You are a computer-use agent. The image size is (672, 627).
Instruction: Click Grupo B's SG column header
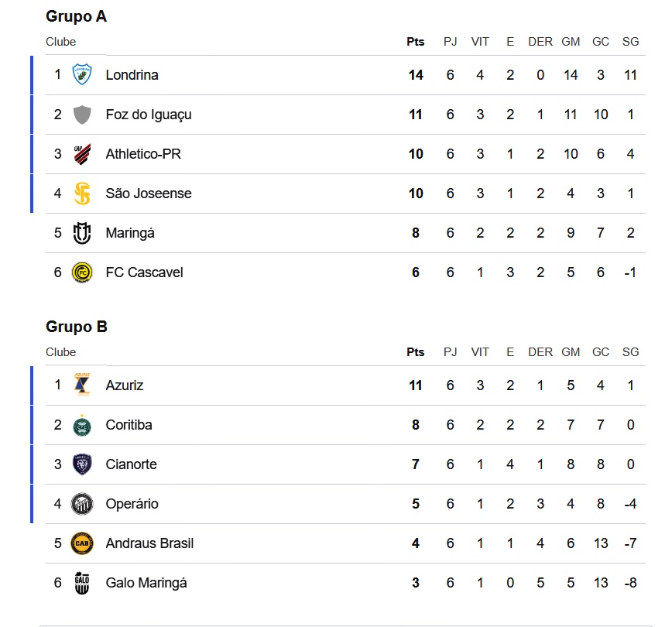point(630,352)
